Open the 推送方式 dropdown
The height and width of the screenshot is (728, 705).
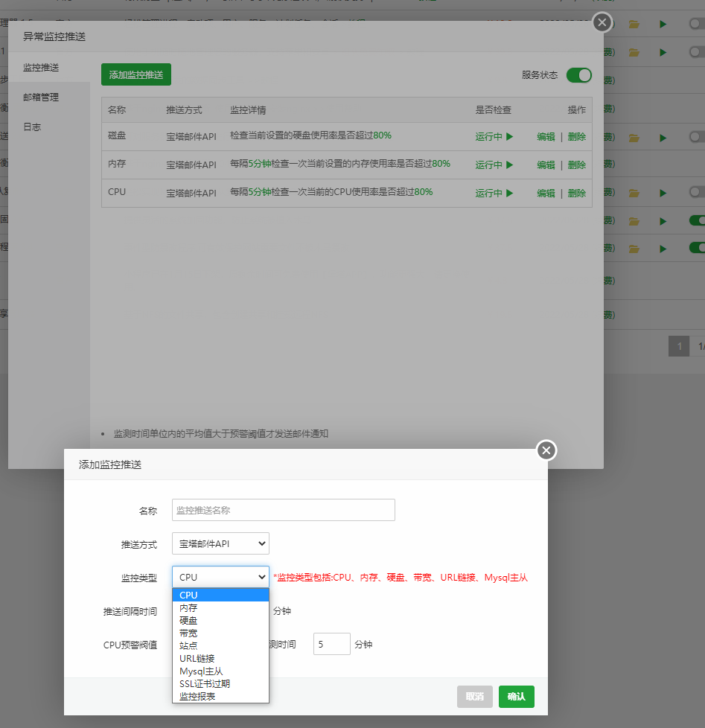pos(220,543)
